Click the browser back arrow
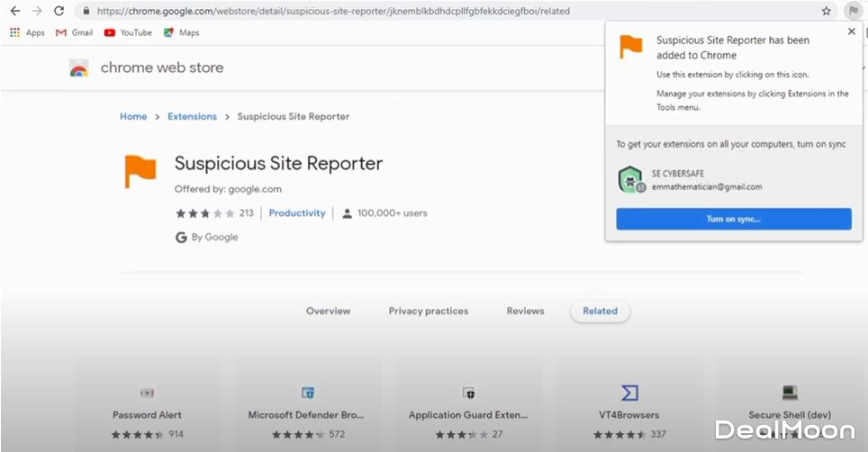The width and height of the screenshot is (868, 452). [14, 11]
